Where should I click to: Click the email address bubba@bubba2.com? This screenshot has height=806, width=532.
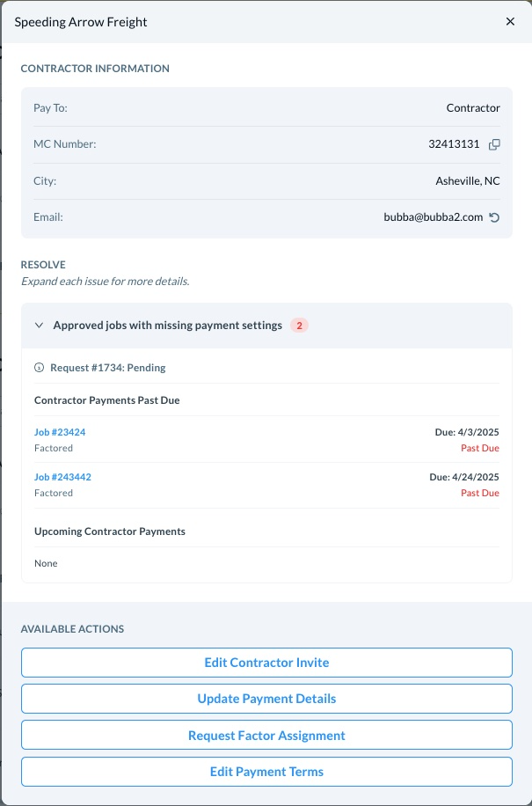(x=434, y=217)
